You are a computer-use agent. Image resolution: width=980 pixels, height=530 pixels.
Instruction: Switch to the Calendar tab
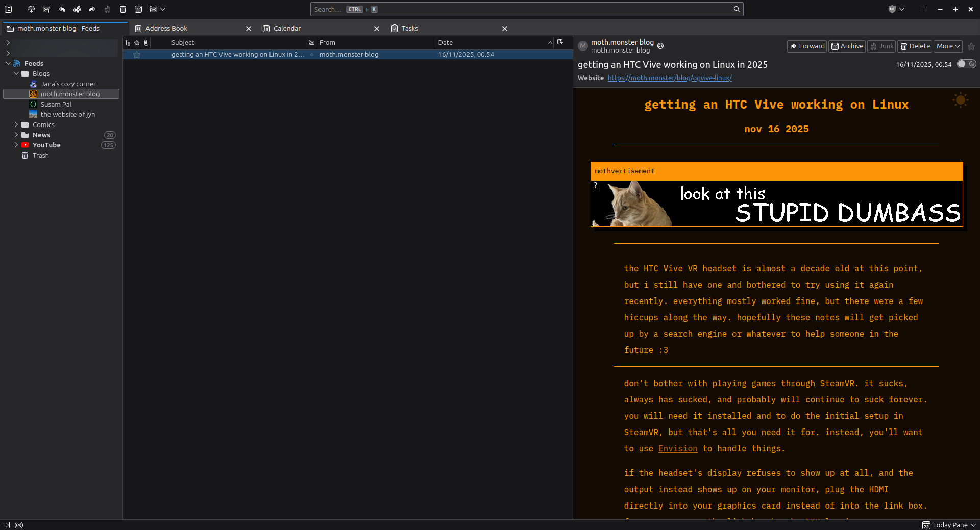coord(287,29)
